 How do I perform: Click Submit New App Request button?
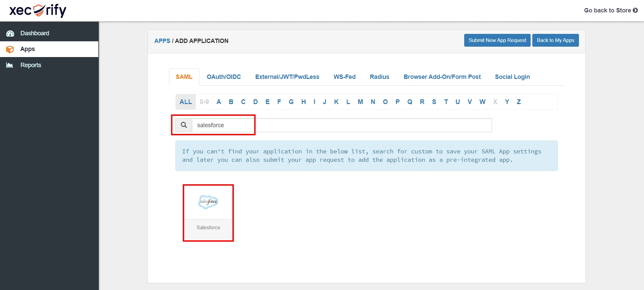point(497,40)
